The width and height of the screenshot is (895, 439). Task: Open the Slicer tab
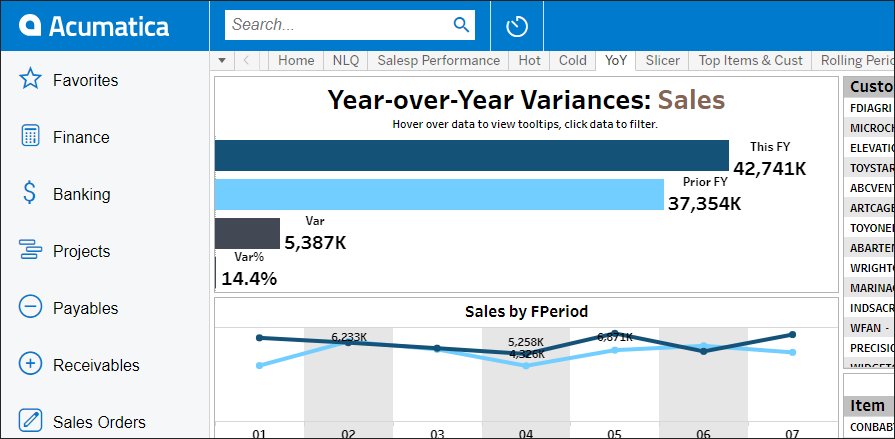pos(662,61)
